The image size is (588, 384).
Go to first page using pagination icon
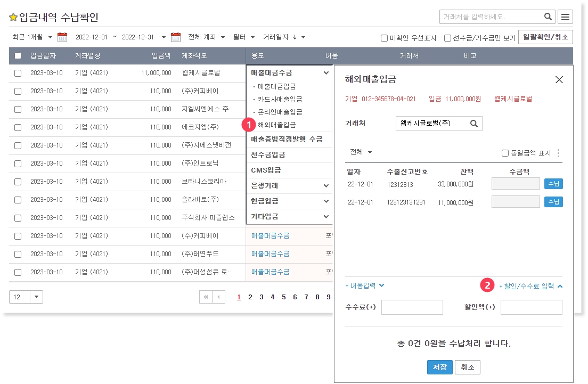[x=205, y=297]
